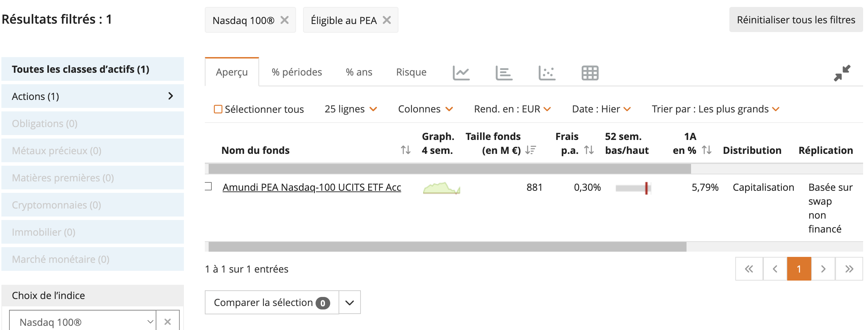The width and height of the screenshot is (868, 330).
Task: Click the horizontal scrollbar below the fund row
Action: (x=447, y=247)
